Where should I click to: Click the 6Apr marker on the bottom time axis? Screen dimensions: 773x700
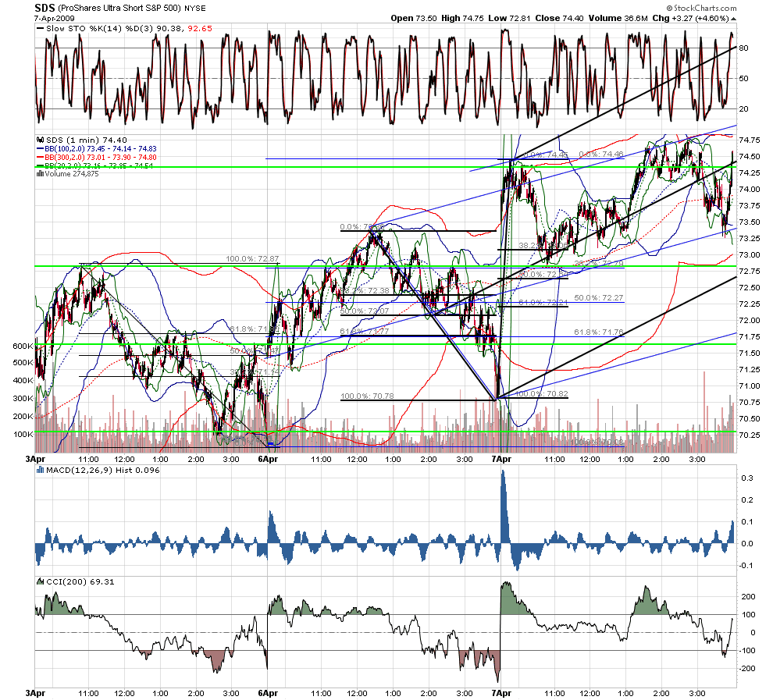pyautogui.click(x=268, y=693)
